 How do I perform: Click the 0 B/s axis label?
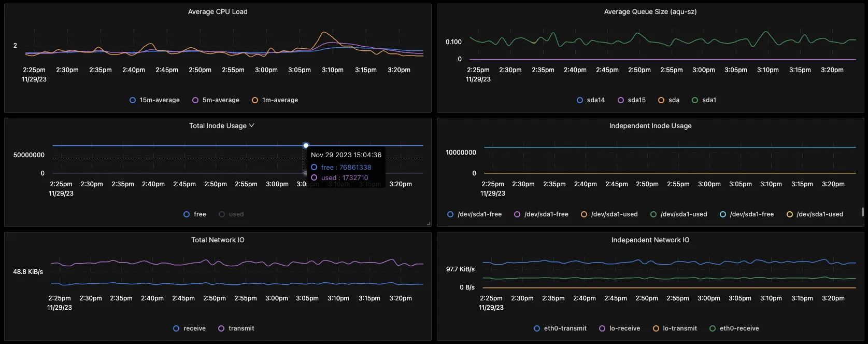(x=467, y=287)
